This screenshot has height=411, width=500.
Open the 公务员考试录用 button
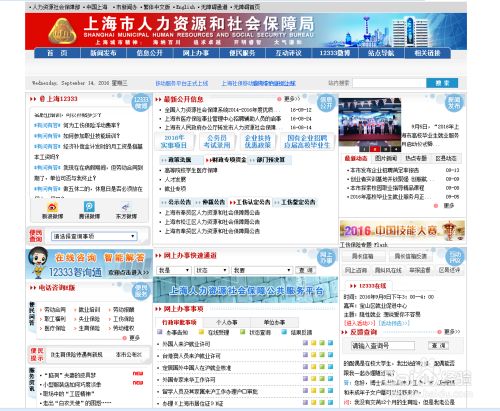click(x=217, y=142)
